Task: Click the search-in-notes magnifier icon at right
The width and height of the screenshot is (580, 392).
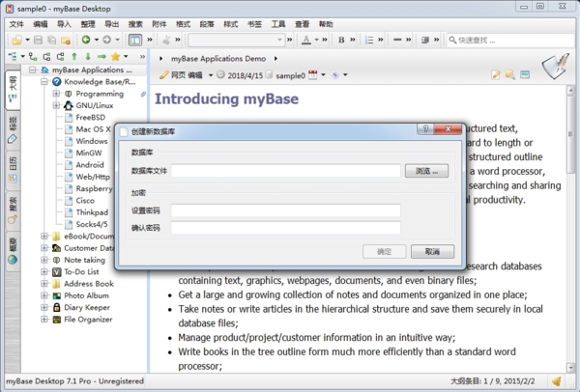Action: tap(510, 74)
